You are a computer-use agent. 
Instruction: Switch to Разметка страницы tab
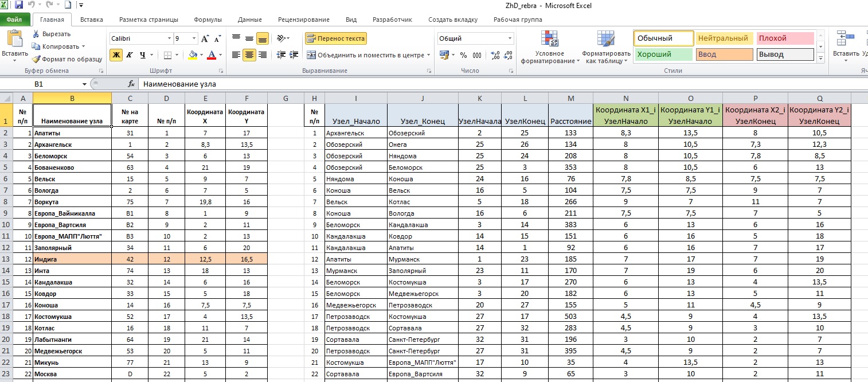[148, 20]
